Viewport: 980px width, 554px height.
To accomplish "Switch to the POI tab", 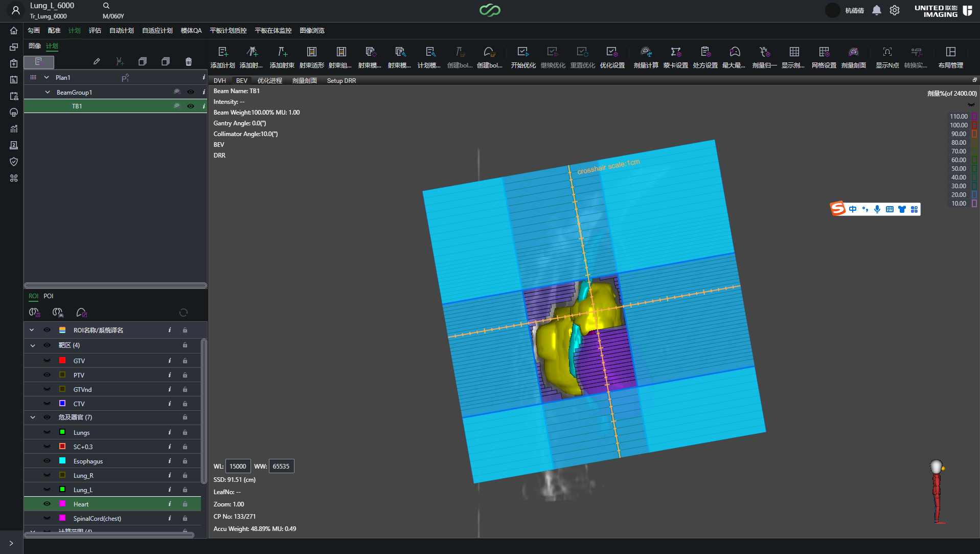I will point(49,296).
